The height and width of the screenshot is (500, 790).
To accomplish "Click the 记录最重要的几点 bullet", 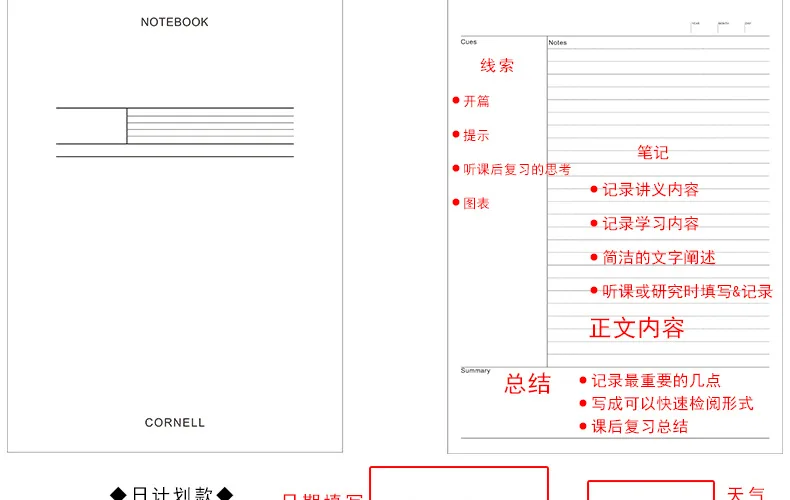I will pyautogui.click(x=650, y=380).
